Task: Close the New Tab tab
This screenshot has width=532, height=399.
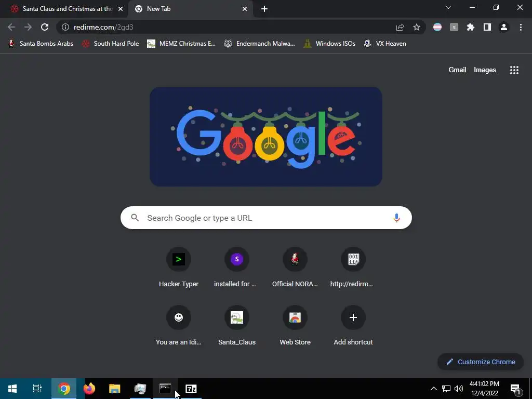Action: point(245,9)
